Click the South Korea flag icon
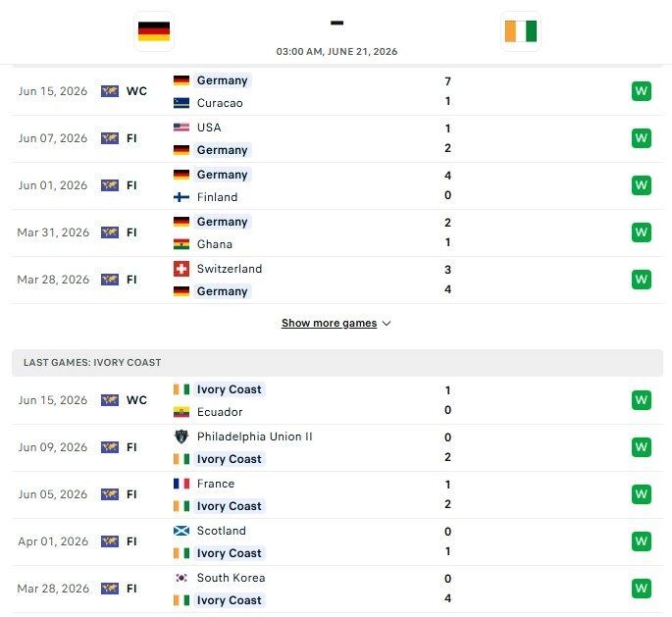The height and width of the screenshot is (617, 672). click(181, 578)
